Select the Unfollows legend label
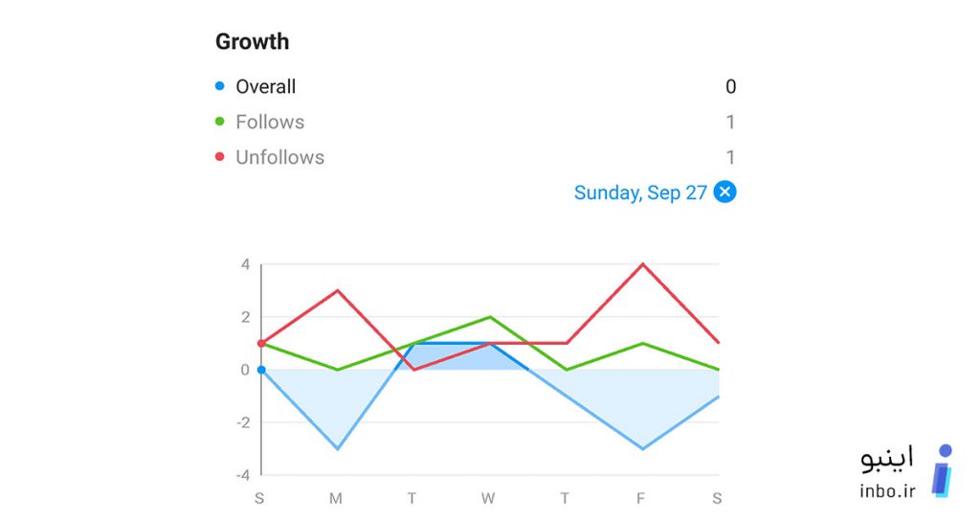The width and height of the screenshot is (980, 523). click(280, 157)
